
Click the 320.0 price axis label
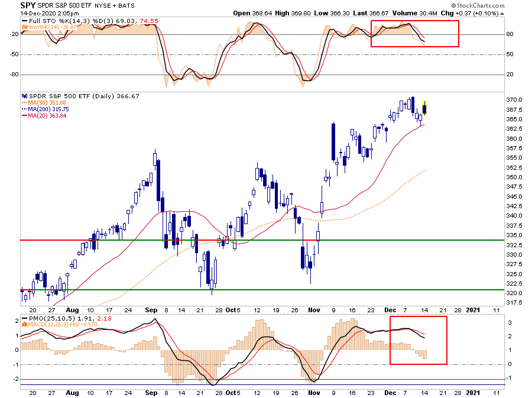tap(514, 293)
